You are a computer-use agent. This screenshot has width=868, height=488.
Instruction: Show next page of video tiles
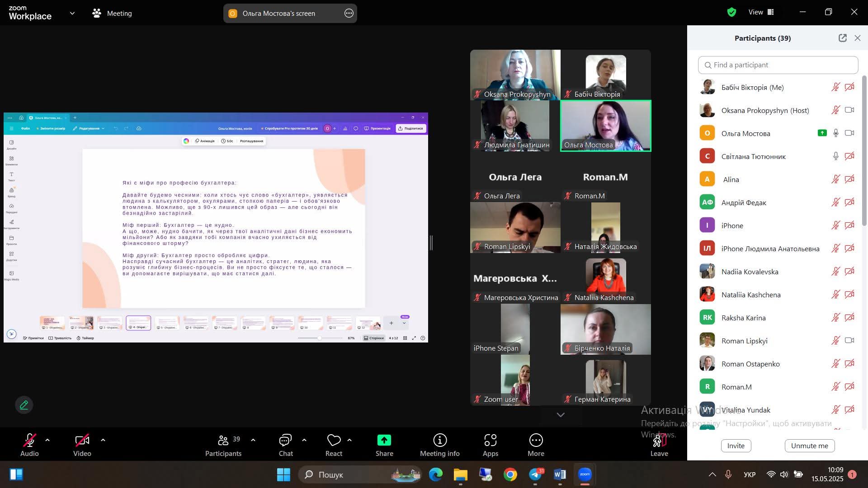560,415
